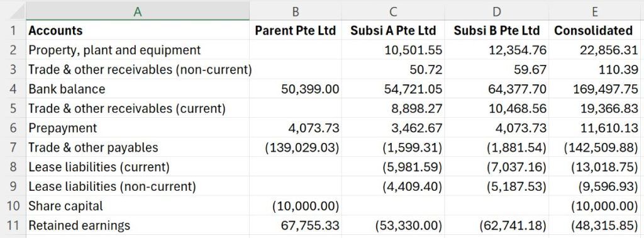This screenshot has width=644, height=238.
Task: Click the 'Consolidated' header cell
Action: (x=595, y=30)
